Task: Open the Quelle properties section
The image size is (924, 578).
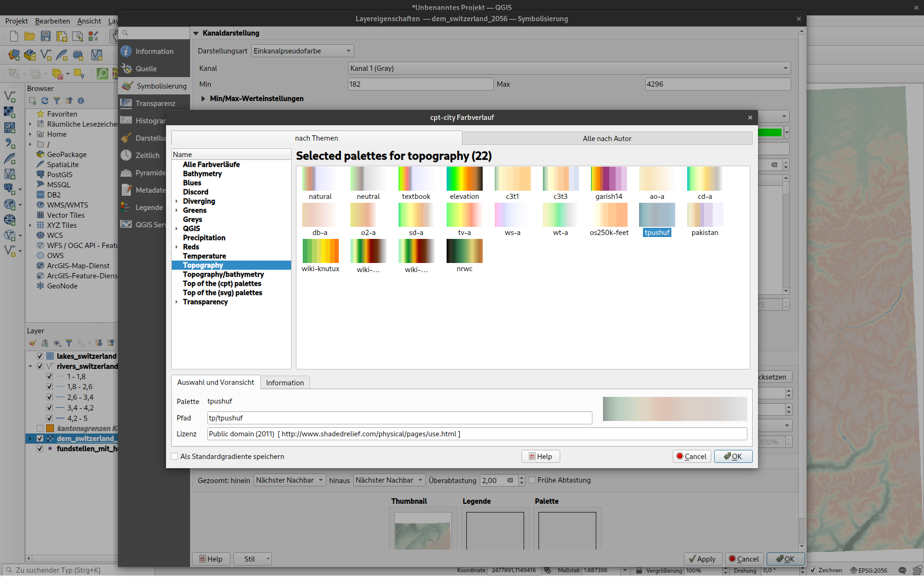Action: 146,69
